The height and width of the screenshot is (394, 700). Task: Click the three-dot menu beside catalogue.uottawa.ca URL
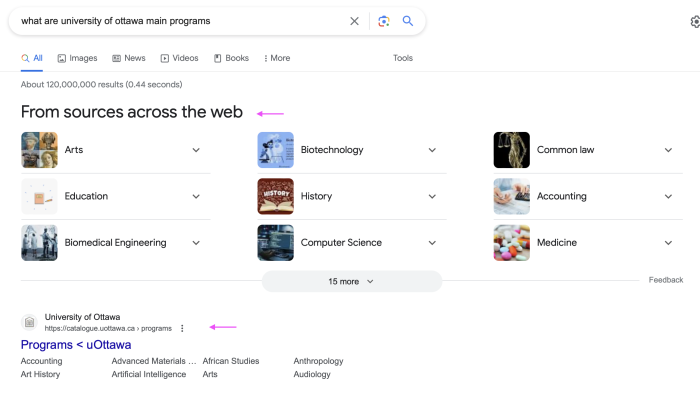(x=182, y=328)
